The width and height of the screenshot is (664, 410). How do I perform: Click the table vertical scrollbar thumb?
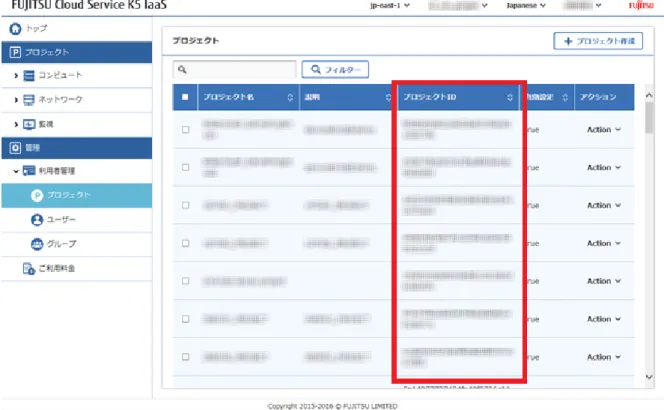point(649,118)
